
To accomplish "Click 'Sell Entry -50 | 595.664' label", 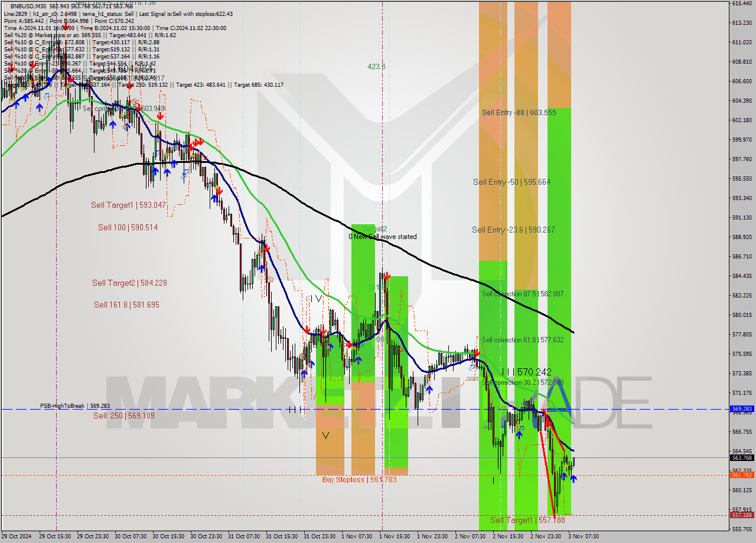I will [511, 182].
